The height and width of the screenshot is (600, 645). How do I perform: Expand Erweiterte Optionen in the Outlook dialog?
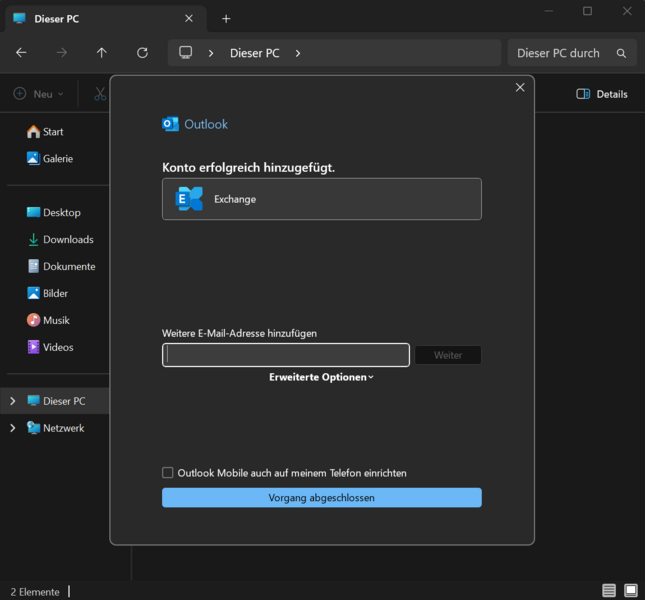pos(321,377)
